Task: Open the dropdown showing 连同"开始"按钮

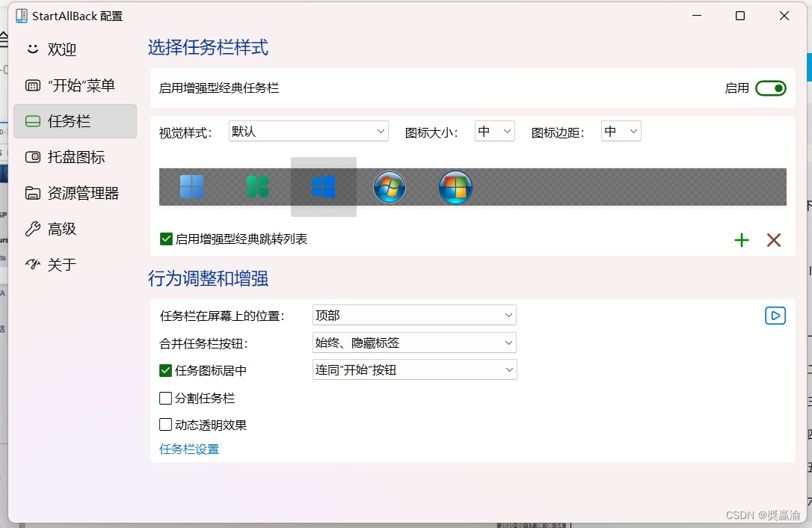Action: coord(414,369)
